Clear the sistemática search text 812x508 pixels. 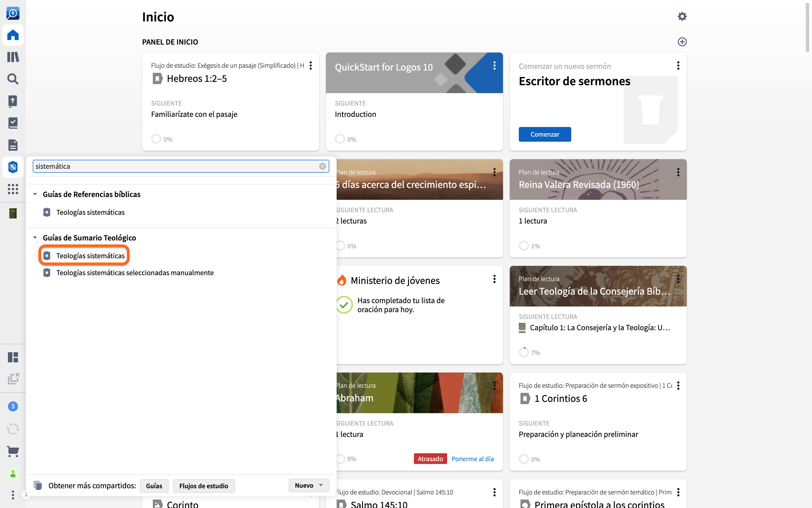click(322, 166)
